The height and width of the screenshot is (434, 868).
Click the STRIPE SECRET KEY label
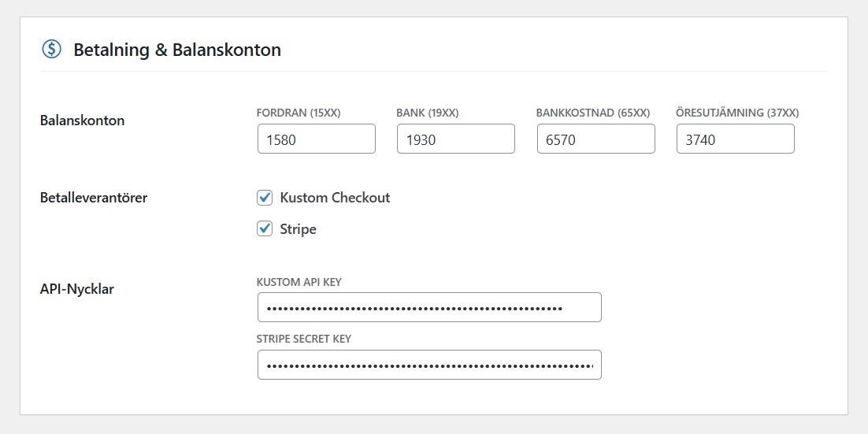(x=304, y=339)
